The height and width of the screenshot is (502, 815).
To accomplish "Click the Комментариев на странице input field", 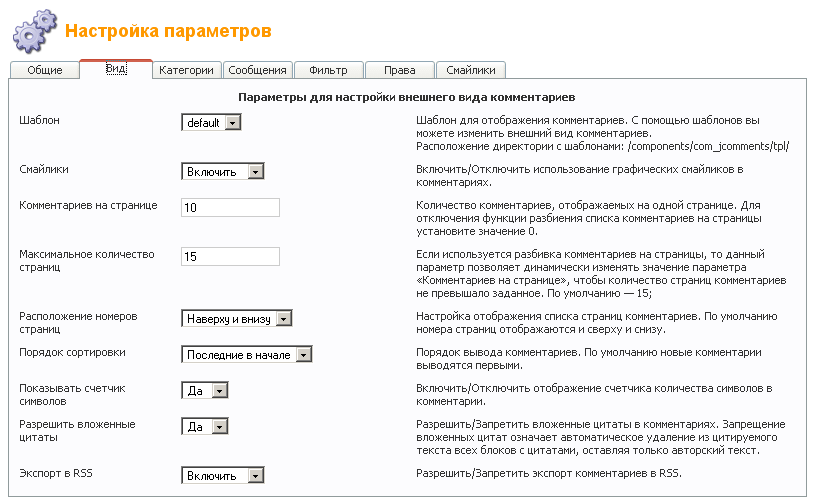I will 230,207.
